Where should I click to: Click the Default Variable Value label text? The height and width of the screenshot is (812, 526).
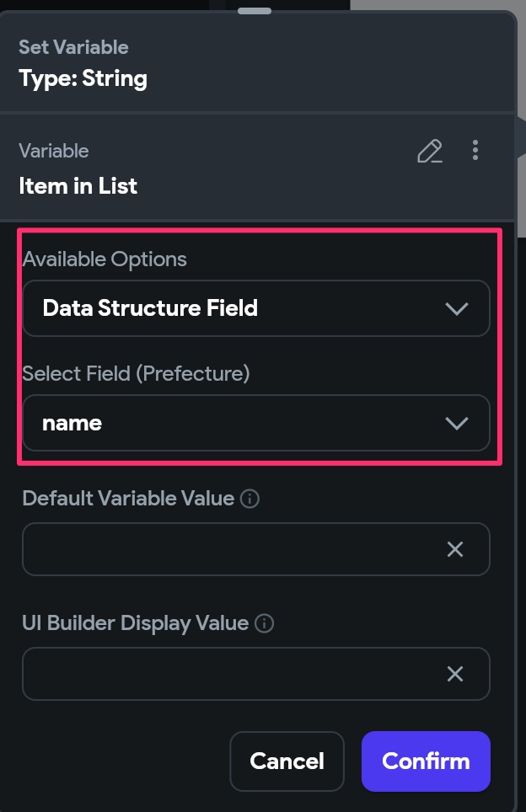[x=128, y=498]
